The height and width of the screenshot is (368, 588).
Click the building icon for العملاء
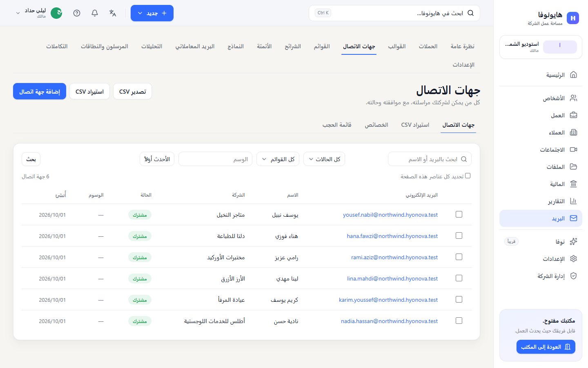coord(573,132)
